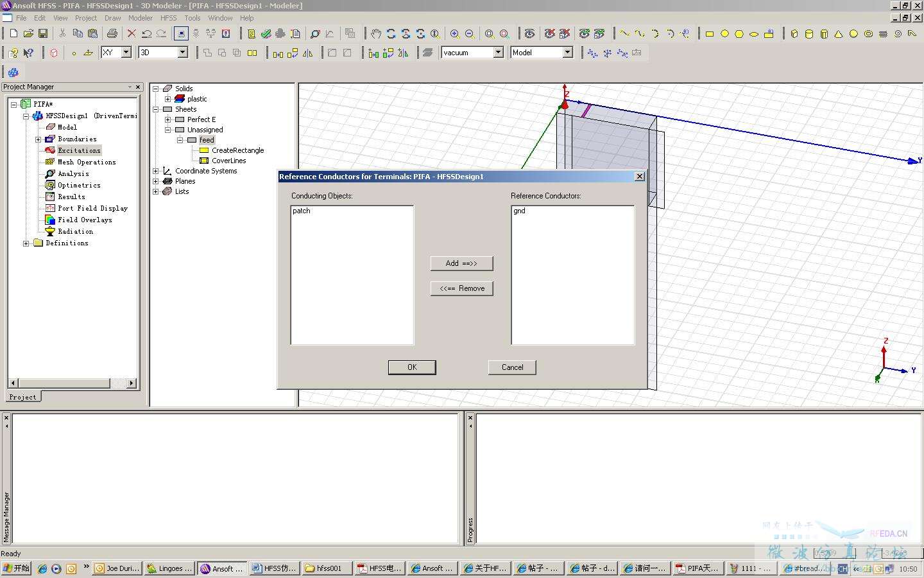Choose the Draw cylinder tool
The image size is (924, 578).
pos(809,33)
